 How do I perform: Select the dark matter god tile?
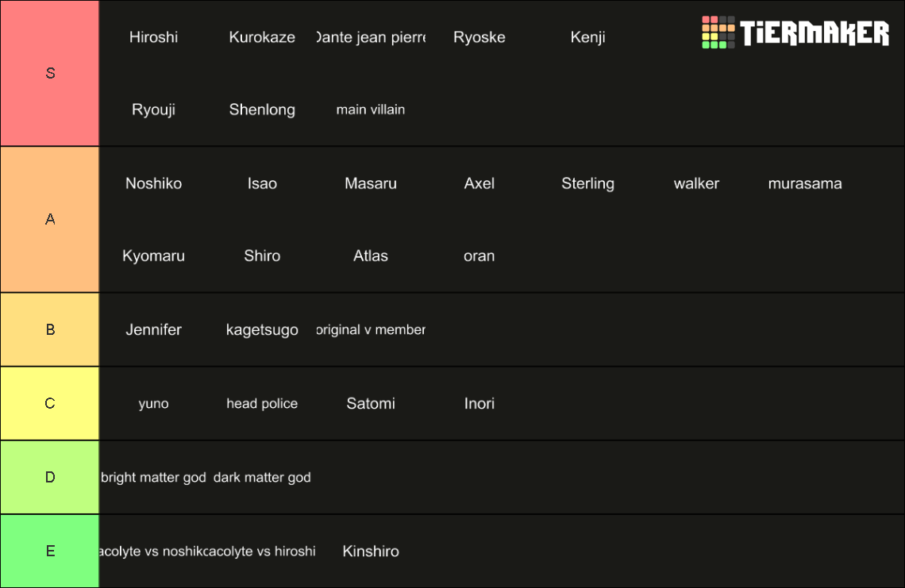(262, 477)
